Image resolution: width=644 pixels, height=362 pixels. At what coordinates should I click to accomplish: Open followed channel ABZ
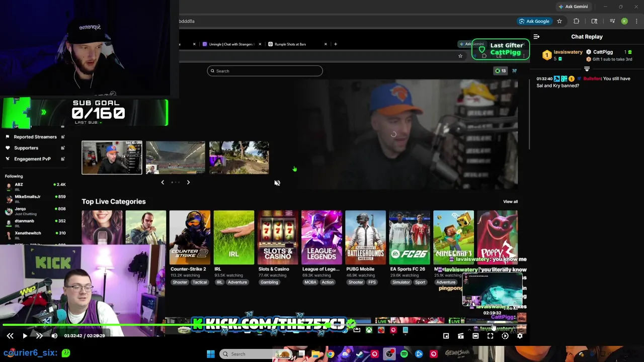[35, 186]
